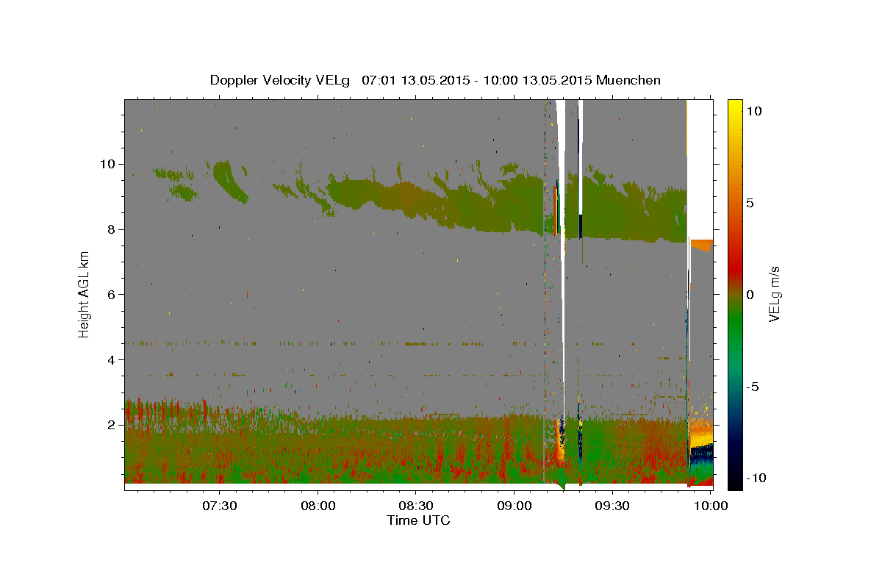Screen dimensions: 882x588
Task: Click the 'Height AGL km' axis label
Action: [85, 294]
